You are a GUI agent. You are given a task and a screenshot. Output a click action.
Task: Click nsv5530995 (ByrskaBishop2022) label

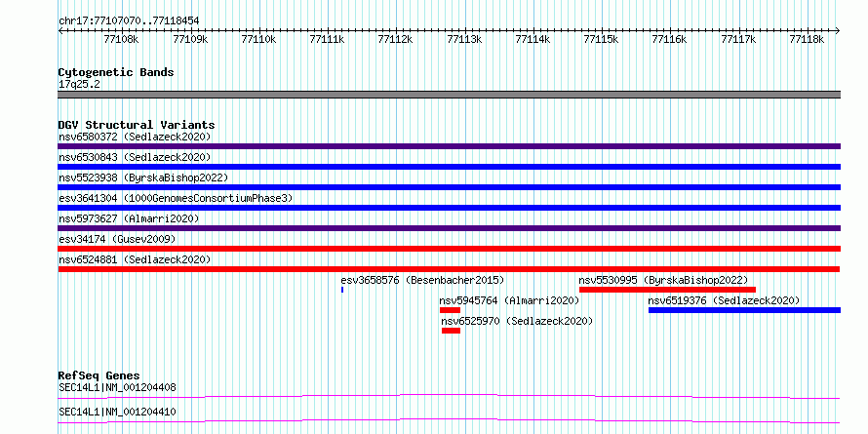point(663,280)
